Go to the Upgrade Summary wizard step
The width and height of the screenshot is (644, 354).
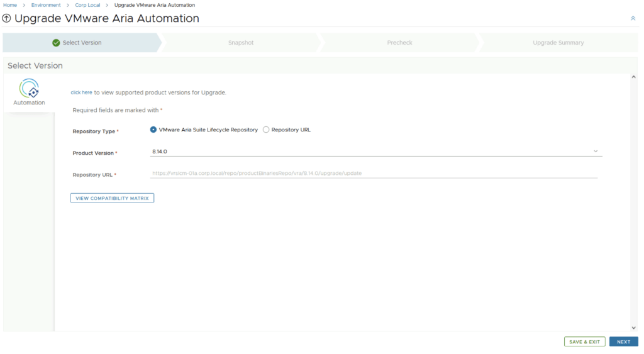(558, 43)
